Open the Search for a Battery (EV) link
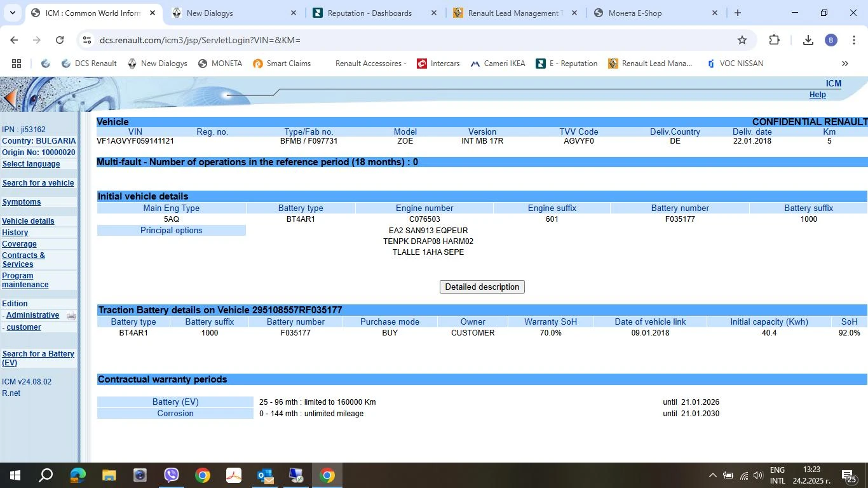The image size is (868, 488). coord(38,358)
